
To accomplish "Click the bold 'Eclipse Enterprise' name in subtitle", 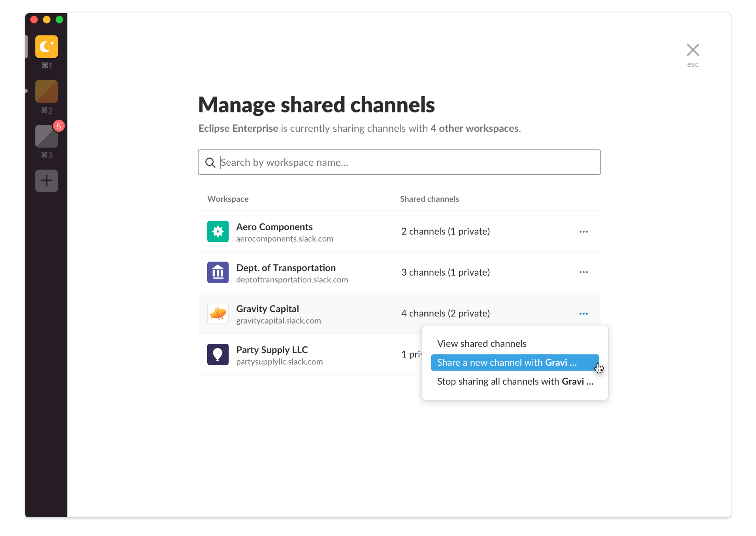I will [238, 128].
